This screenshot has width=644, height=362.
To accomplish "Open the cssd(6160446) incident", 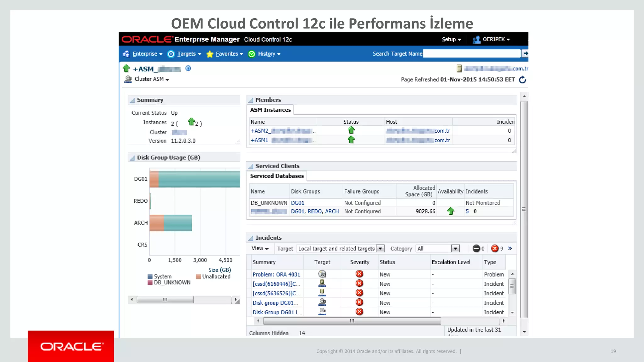I will (276, 284).
